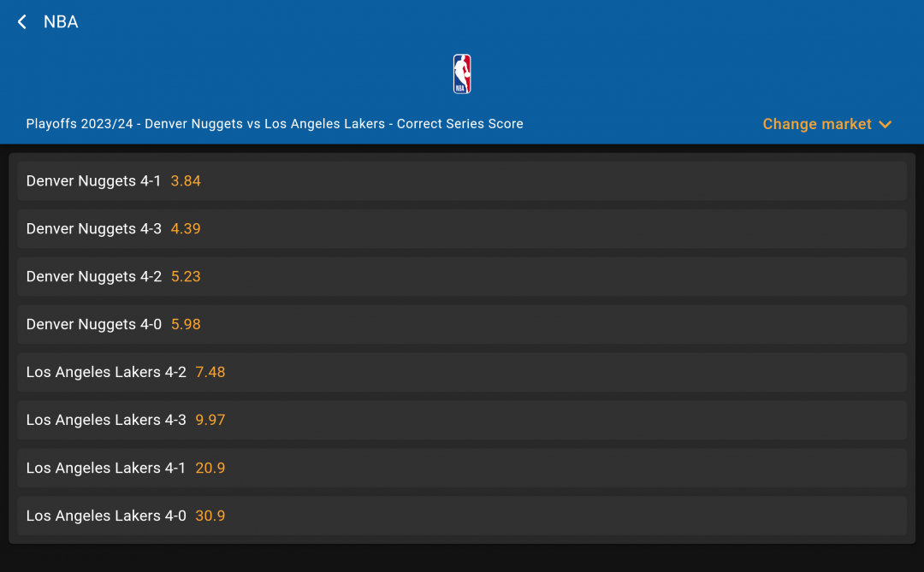Click the back arrow icon
The width and height of the screenshot is (924, 572).
coord(21,21)
